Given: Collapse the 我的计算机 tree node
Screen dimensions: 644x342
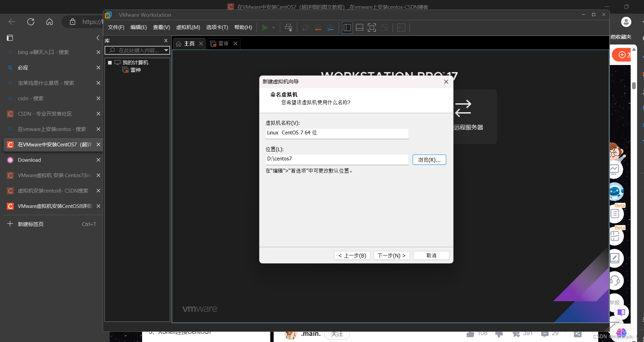Looking at the screenshot, I should 110,63.
